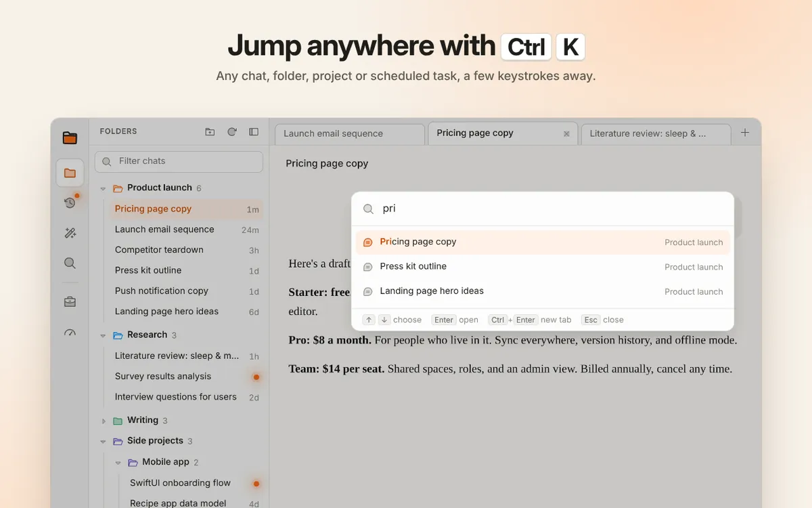Open Landing page hero ideas in the sidebar

point(186,312)
